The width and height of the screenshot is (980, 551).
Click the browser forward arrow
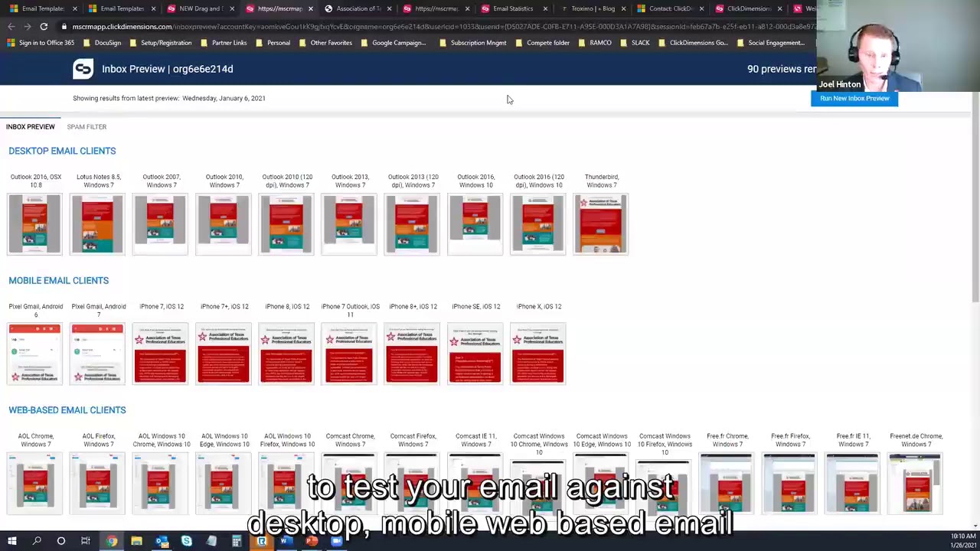click(x=27, y=27)
